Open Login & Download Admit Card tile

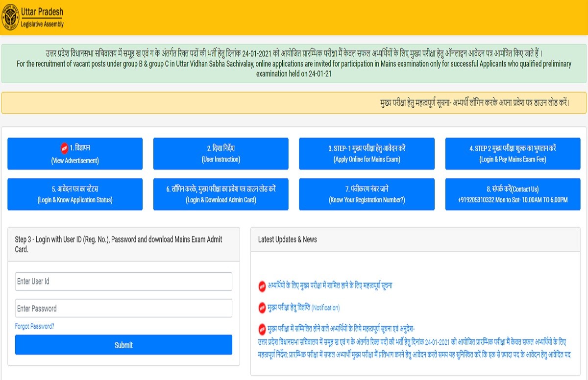pyautogui.click(x=220, y=194)
